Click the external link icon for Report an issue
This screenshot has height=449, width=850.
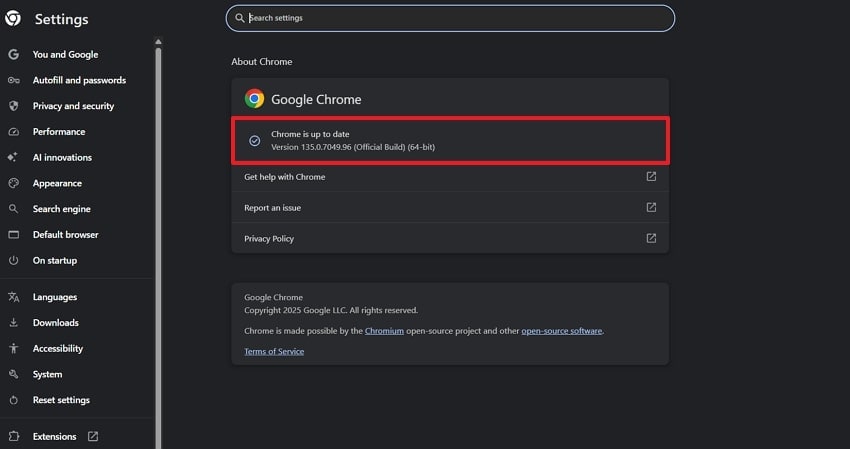point(651,208)
